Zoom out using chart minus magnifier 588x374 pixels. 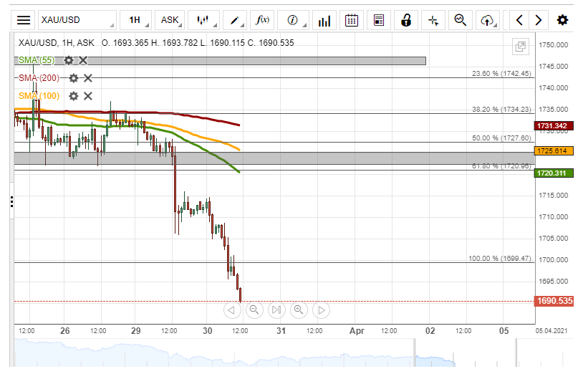pyautogui.click(x=254, y=310)
